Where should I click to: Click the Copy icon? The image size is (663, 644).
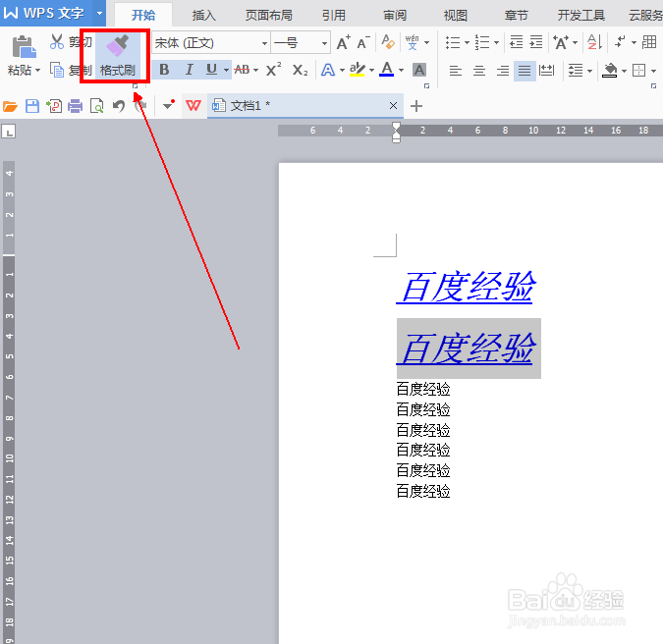(57, 70)
